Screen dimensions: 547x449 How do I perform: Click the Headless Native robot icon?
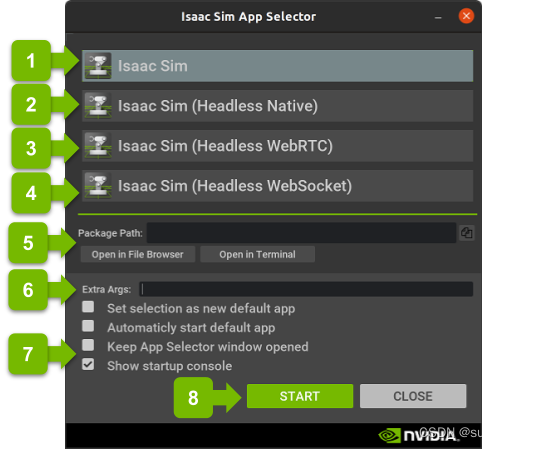coord(98,106)
